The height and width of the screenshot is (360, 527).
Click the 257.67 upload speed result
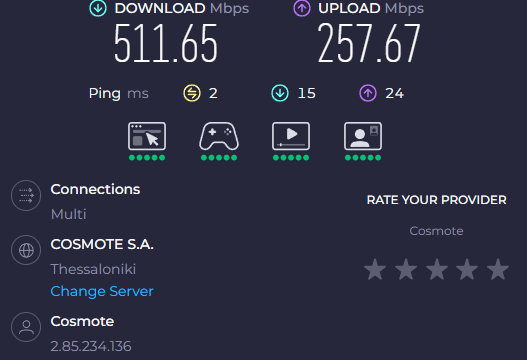(x=369, y=43)
